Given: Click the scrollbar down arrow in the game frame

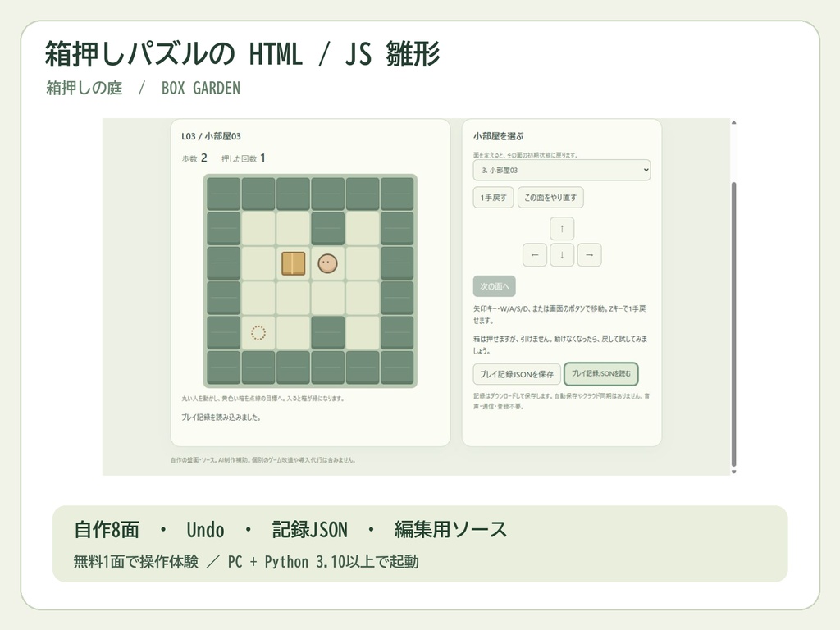Looking at the screenshot, I should (734, 472).
